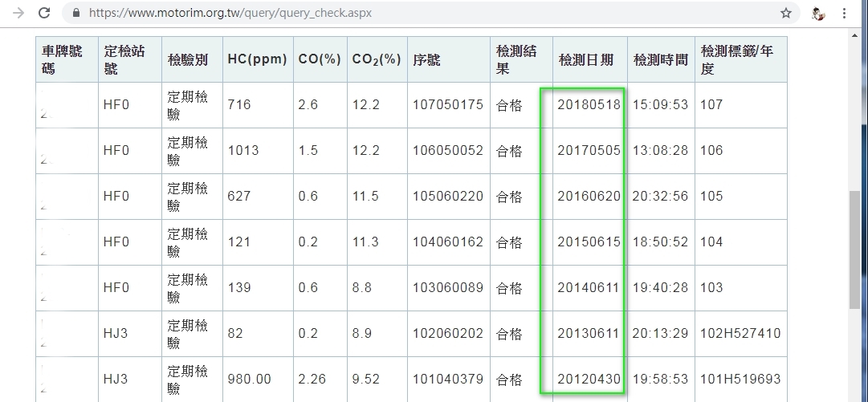
Task: Click the page vertical scrollbar thumb
Action: (854, 250)
